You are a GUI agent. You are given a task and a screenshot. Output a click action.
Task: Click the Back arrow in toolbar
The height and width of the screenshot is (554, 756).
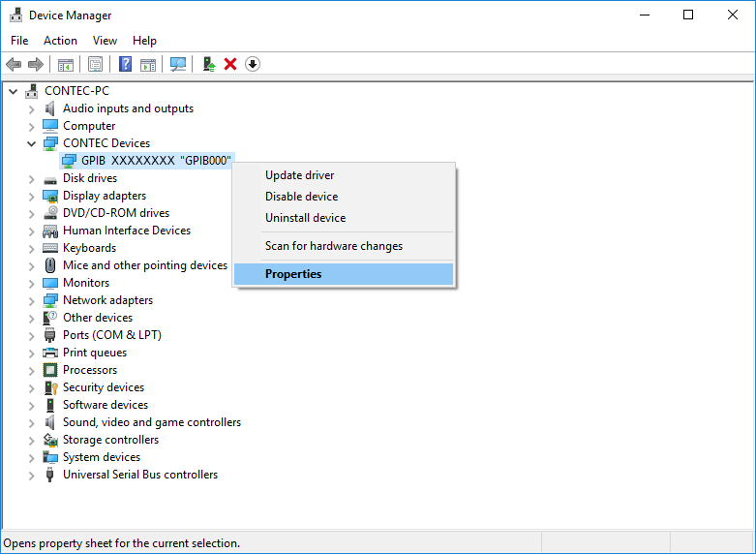point(14,64)
